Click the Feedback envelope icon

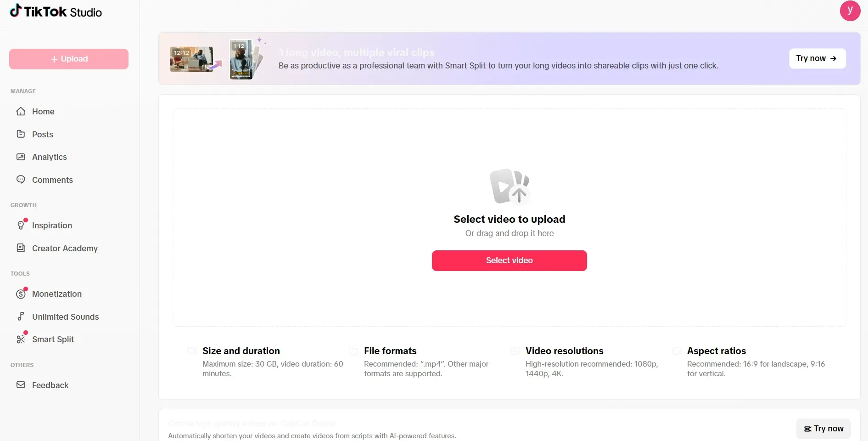(21, 385)
